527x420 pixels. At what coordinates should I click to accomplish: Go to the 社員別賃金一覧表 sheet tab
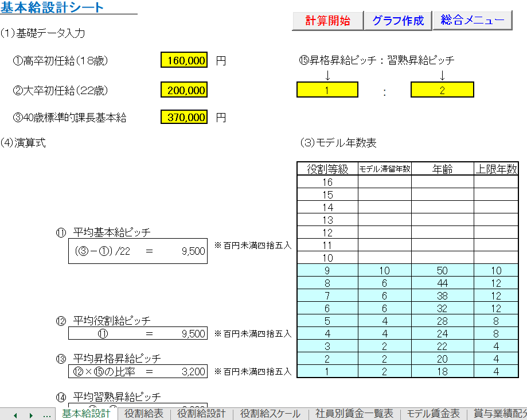pos(354,414)
